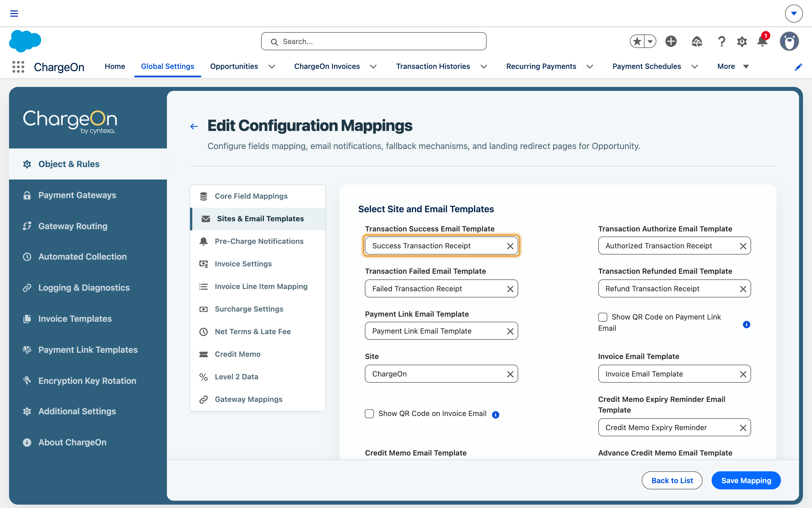Screen dimensions: 812x508
Task: Click the hamburger menu icon at top left
Action: point(14,14)
